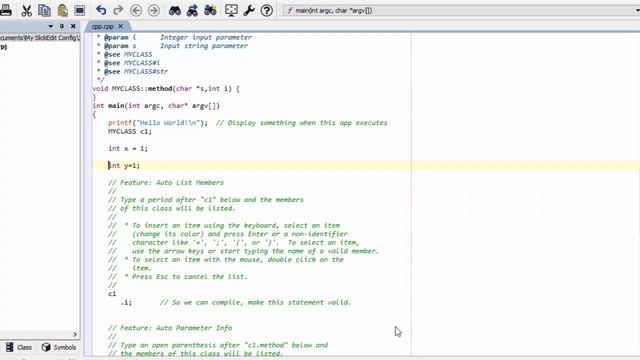Switch to the cpp.cpp editor tab
This screenshot has height=360, width=640.
(x=102, y=27)
